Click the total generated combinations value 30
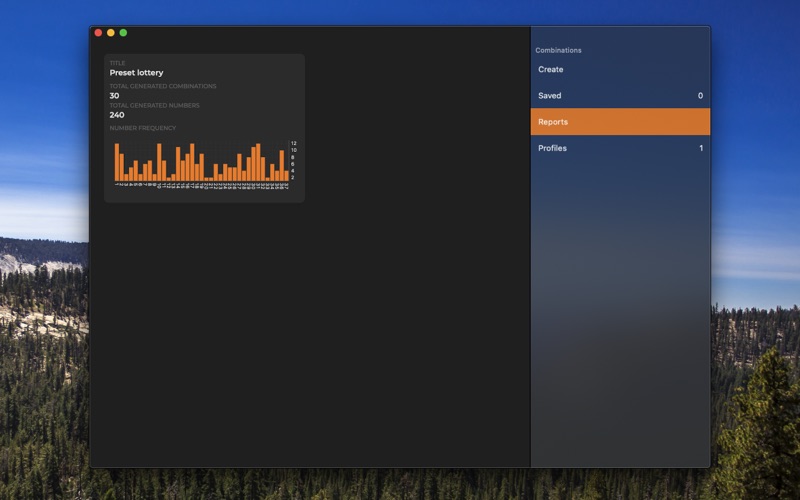 [x=114, y=95]
